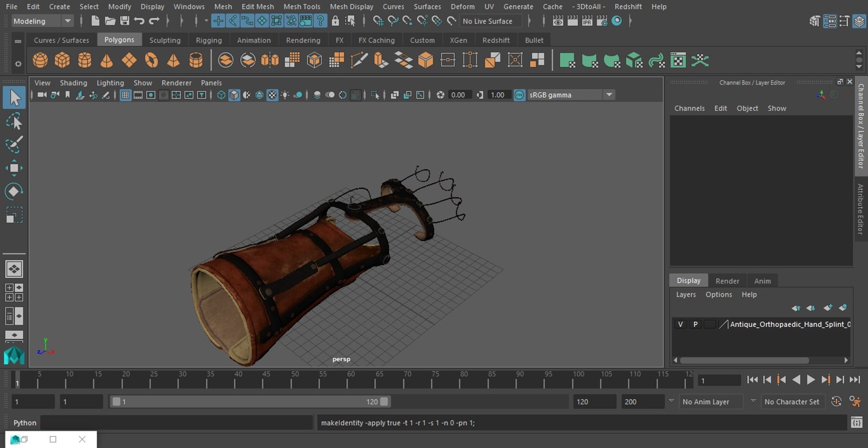Open the Mesh Tools menu
Image resolution: width=868 pixels, height=448 pixels.
click(302, 6)
